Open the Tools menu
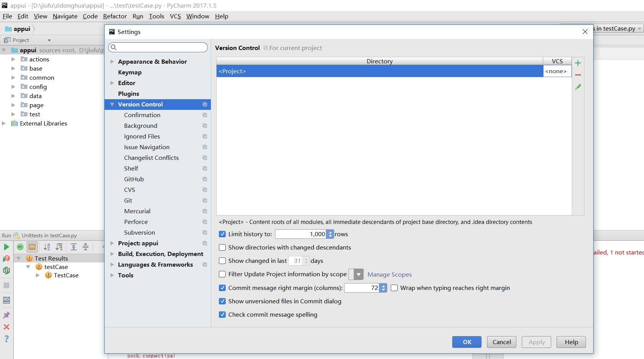 [156, 16]
